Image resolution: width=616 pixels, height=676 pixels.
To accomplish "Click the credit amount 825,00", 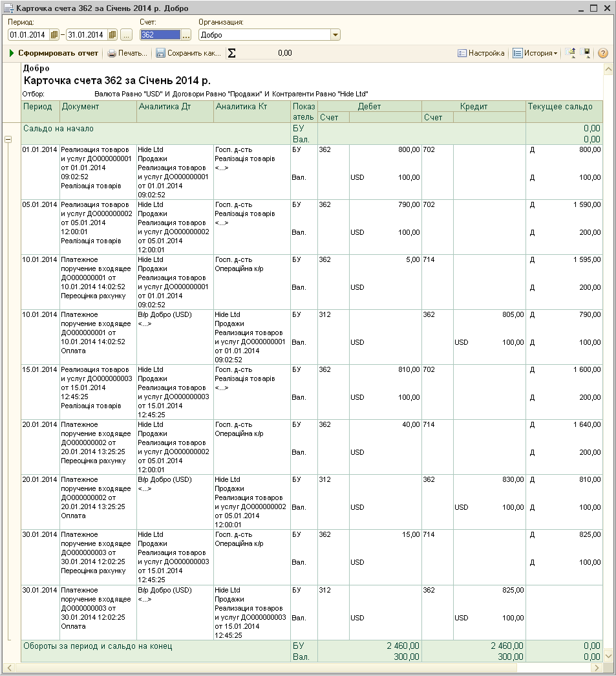I will click(513, 590).
